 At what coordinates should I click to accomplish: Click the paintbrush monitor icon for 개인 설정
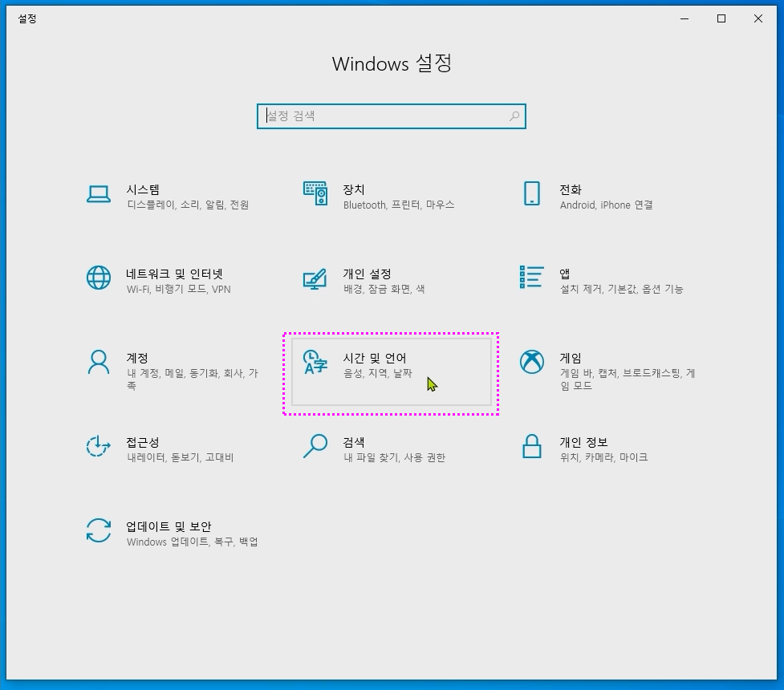coord(315,279)
